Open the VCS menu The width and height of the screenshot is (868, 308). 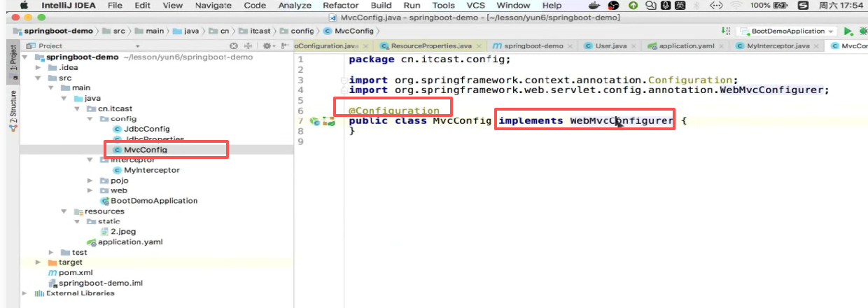point(476,5)
